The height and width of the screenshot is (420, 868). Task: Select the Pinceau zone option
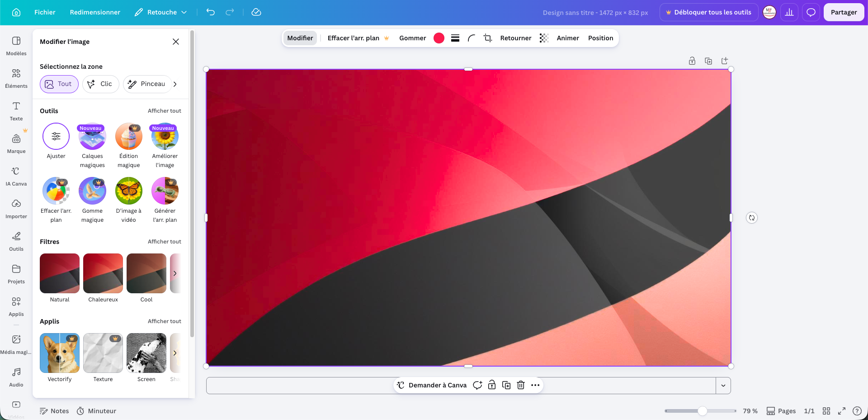click(147, 84)
